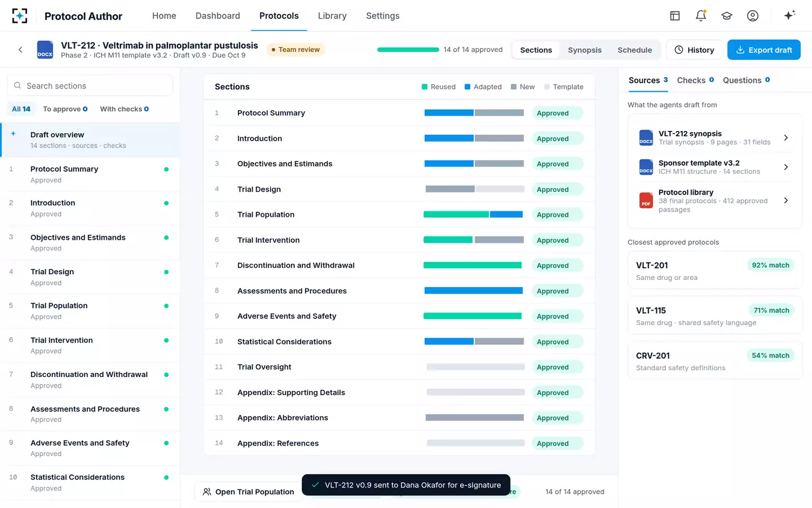The height and width of the screenshot is (508, 812).
Task: Click the Sponsor template v3.2 DOCX icon
Action: coord(646,167)
